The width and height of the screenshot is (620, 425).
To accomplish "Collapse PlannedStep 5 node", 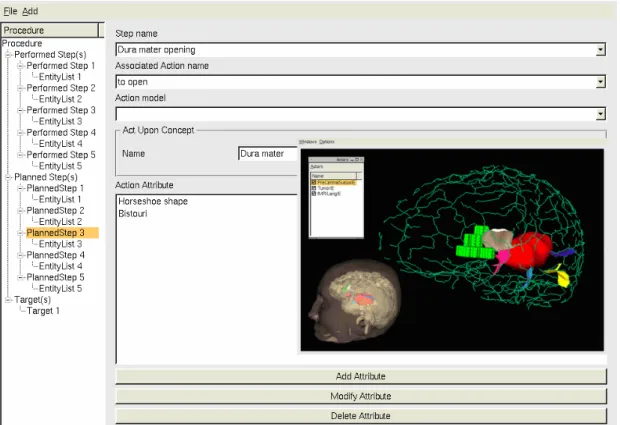I will coord(20,278).
